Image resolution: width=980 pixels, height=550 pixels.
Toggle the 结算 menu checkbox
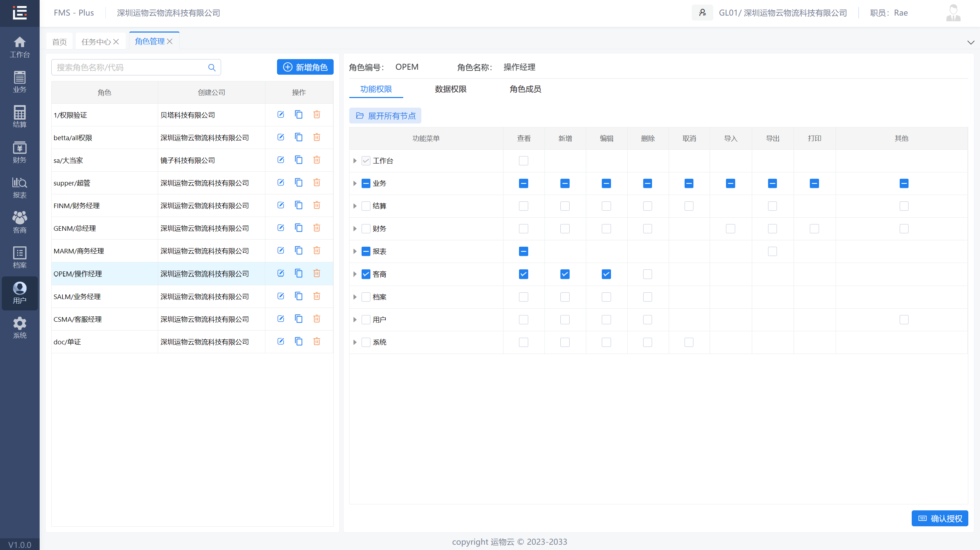tap(365, 206)
